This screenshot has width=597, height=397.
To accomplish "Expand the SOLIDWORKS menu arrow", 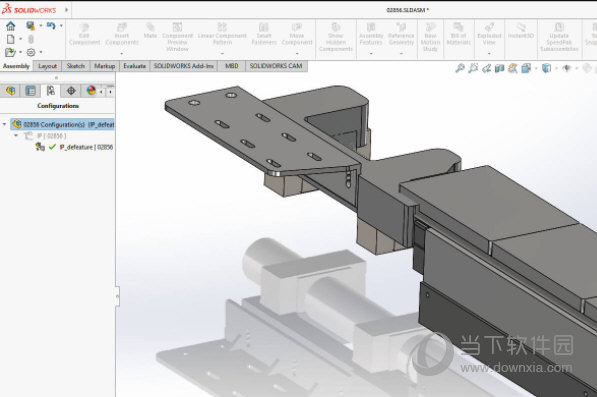I will coord(66,10).
